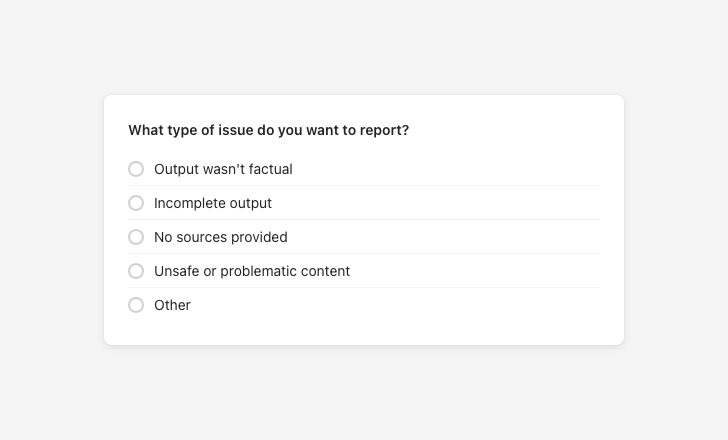Report the issue as incomplete output
The image size is (728, 440).
point(136,203)
